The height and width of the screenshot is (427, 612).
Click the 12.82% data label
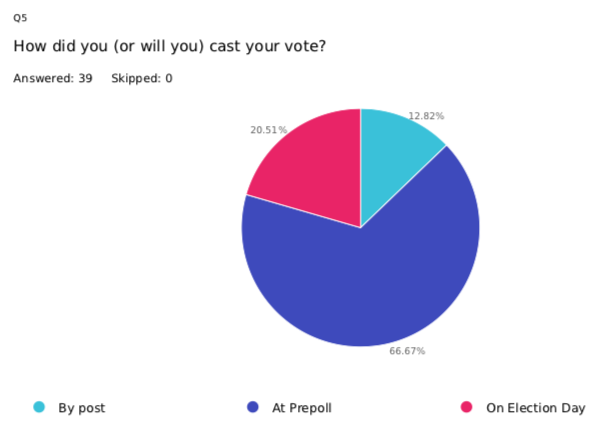coord(426,116)
